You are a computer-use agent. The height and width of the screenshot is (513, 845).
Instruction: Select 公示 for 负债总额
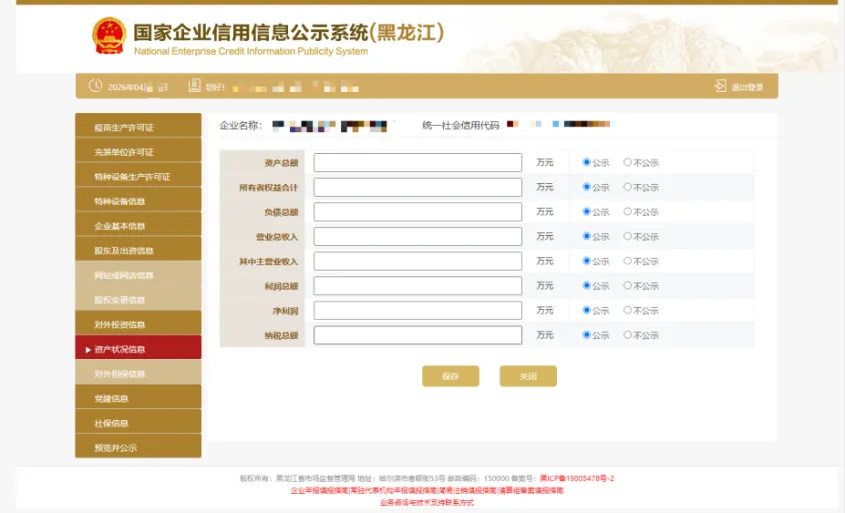click(x=586, y=211)
